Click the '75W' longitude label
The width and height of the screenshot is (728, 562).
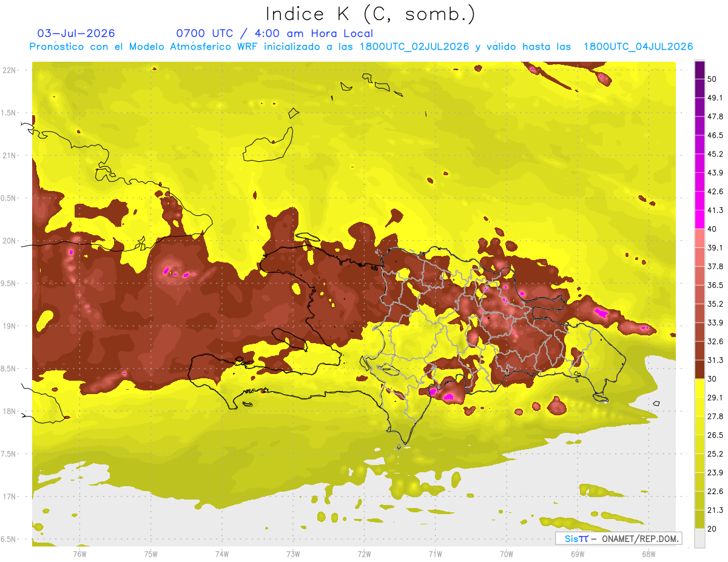pos(151,554)
